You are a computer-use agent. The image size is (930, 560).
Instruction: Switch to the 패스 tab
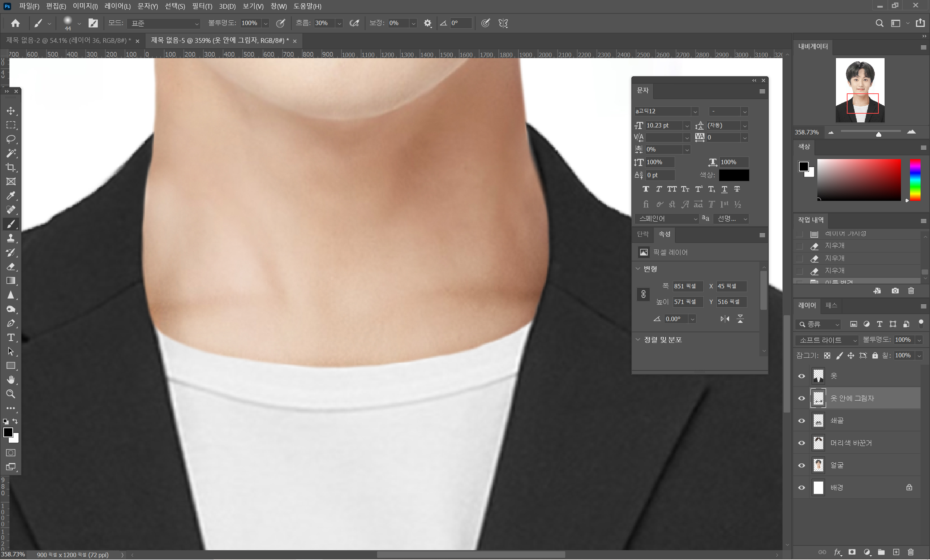tap(831, 306)
